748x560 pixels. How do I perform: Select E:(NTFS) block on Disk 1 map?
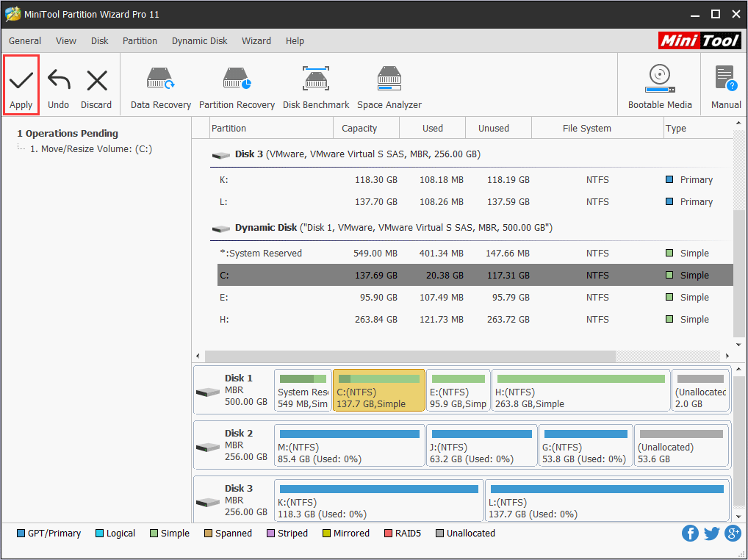(x=458, y=391)
